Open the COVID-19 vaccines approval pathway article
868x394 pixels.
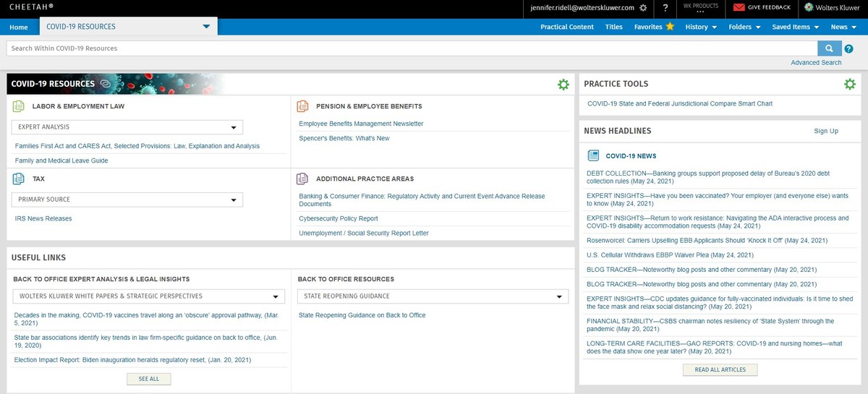(x=146, y=319)
